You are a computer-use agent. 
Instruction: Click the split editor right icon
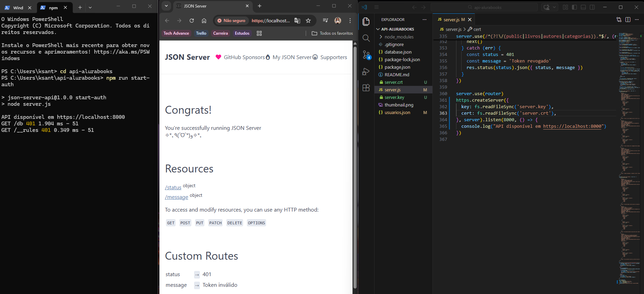(x=628, y=20)
